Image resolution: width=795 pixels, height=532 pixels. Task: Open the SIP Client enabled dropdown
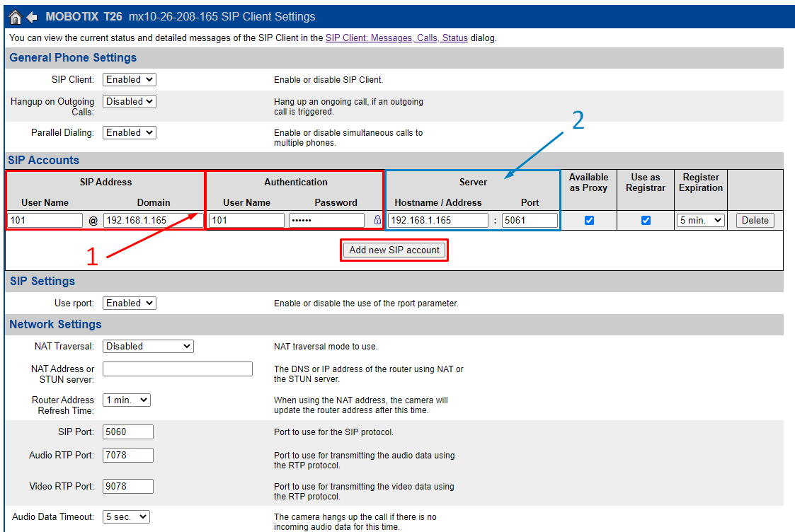click(130, 80)
